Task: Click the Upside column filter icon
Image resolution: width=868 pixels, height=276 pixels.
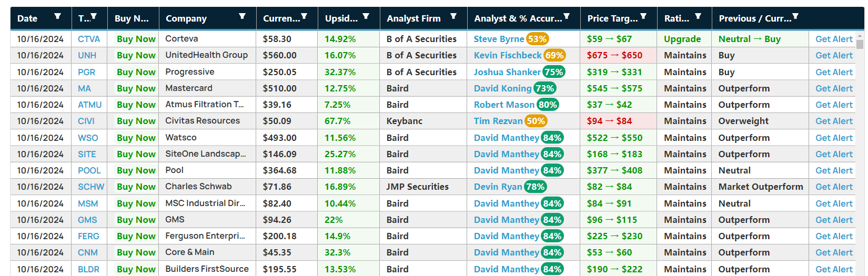Action: [x=366, y=16]
